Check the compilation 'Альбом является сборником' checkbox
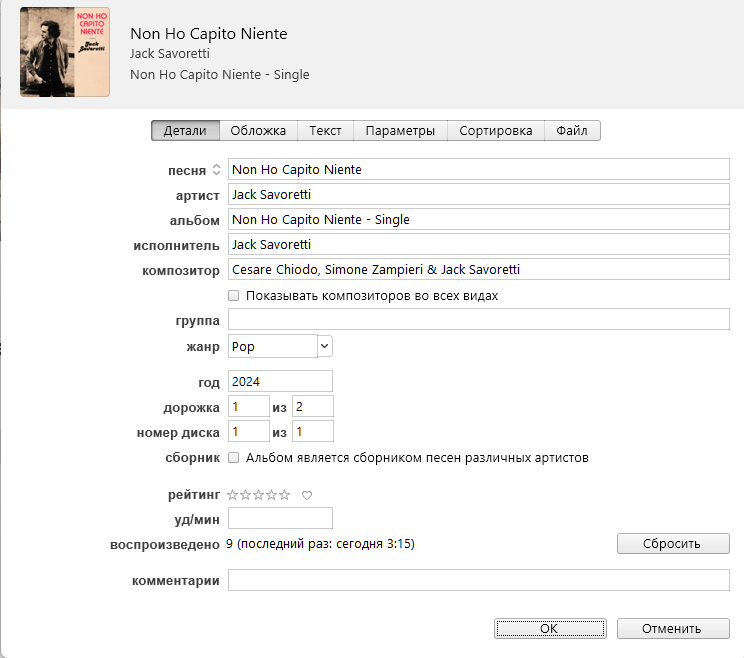Screen dimensions: 744x658 (233, 457)
